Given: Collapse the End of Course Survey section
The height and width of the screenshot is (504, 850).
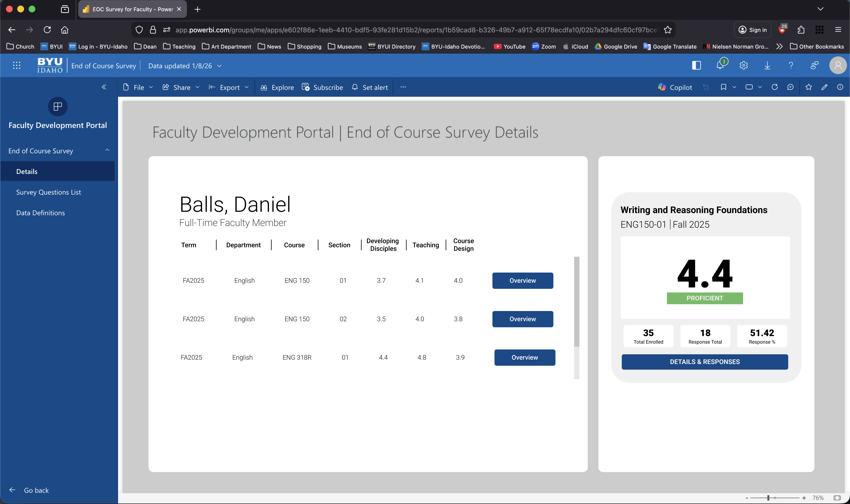Looking at the screenshot, I should 107,150.
